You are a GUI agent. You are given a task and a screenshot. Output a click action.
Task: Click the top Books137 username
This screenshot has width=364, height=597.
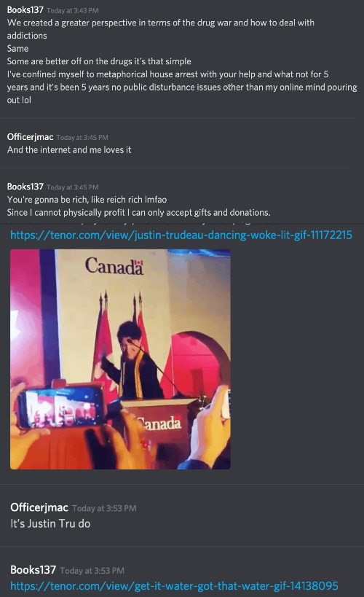[x=25, y=10]
